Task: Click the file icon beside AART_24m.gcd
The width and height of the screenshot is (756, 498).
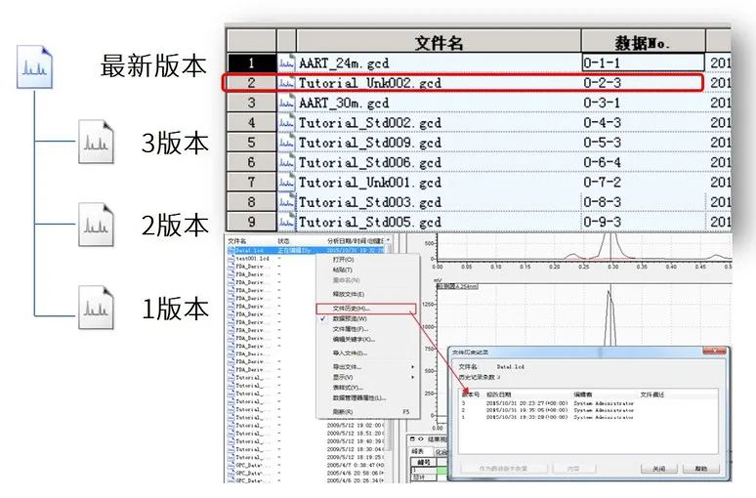Action: point(286,63)
